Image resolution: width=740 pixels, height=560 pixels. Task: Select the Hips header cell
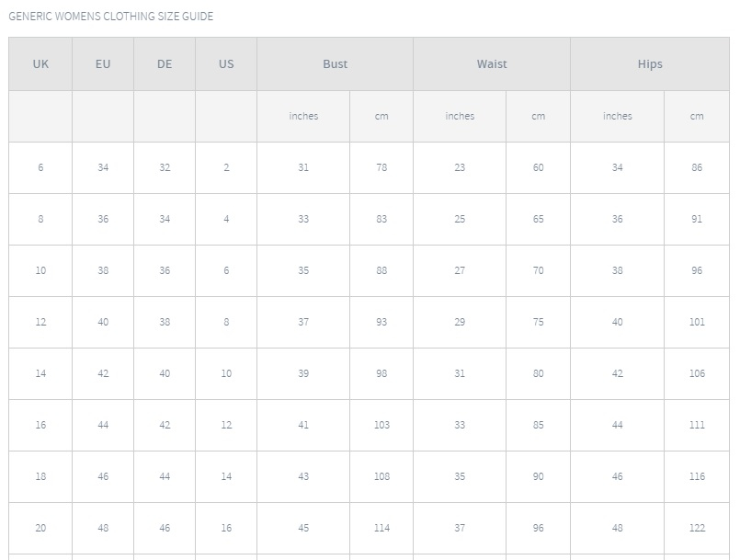650,64
